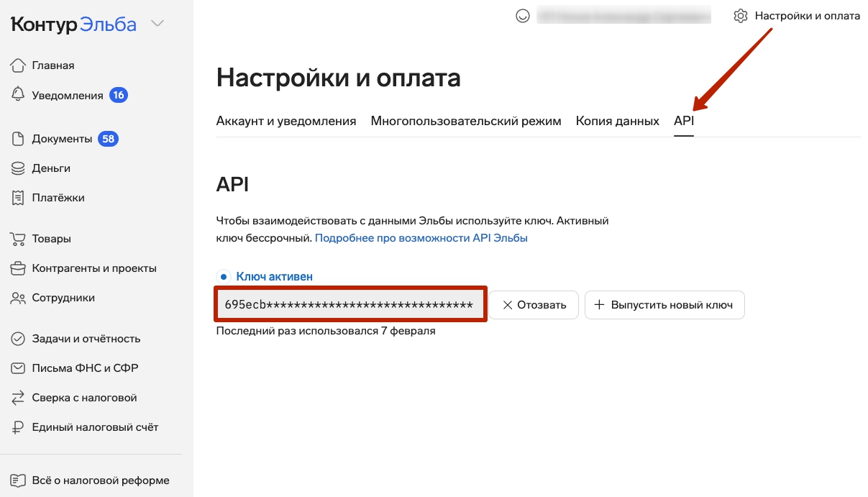Image resolution: width=868 pixels, height=497 pixels.
Task: Open Настройки и оплата in header
Action: [808, 16]
